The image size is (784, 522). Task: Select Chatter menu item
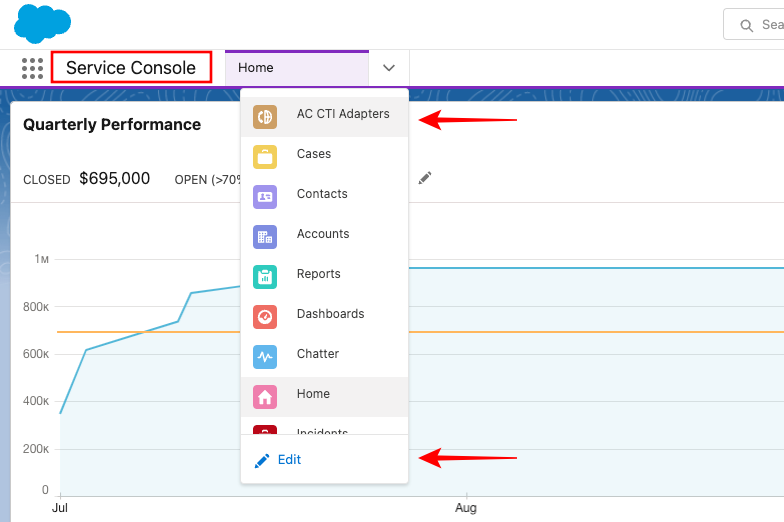[x=324, y=357]
